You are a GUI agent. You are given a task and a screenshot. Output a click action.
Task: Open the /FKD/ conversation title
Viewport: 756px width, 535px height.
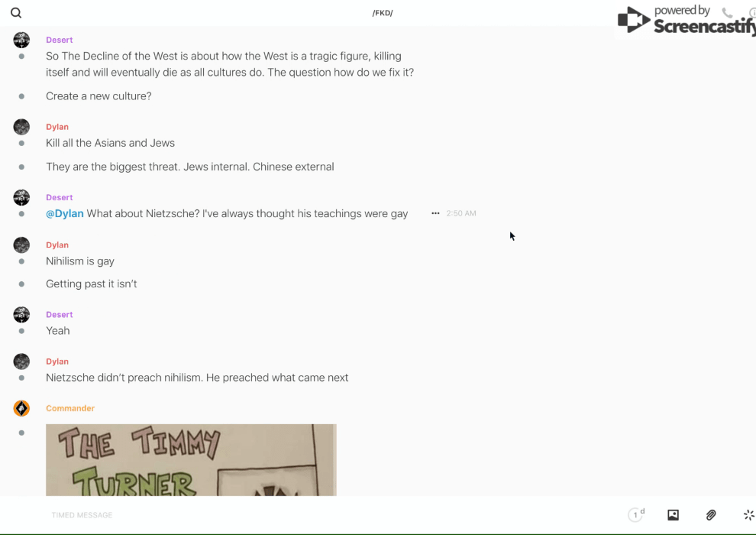tap(383, 13)
